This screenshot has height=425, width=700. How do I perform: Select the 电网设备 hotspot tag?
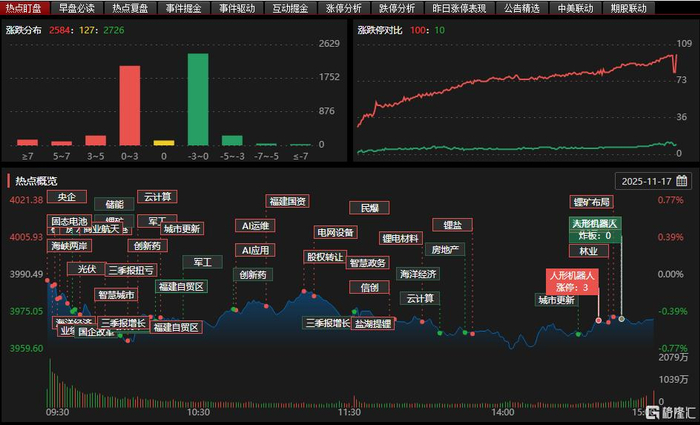pos(336,232)
